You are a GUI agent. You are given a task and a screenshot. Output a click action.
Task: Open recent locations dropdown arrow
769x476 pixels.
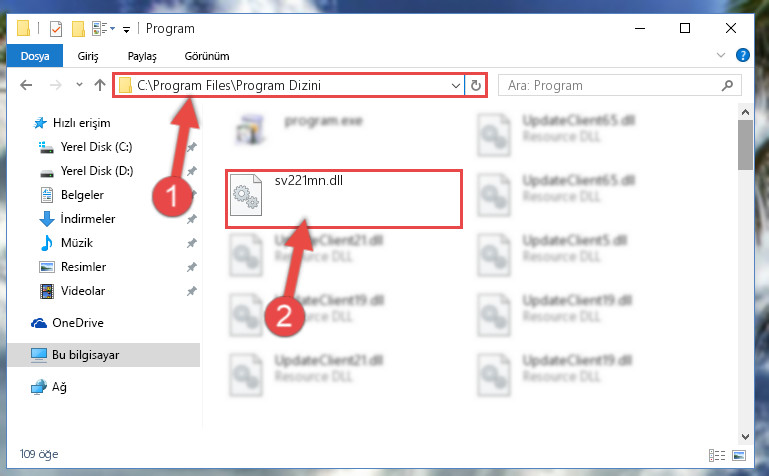pyautogui.click(x=79, y=85)
